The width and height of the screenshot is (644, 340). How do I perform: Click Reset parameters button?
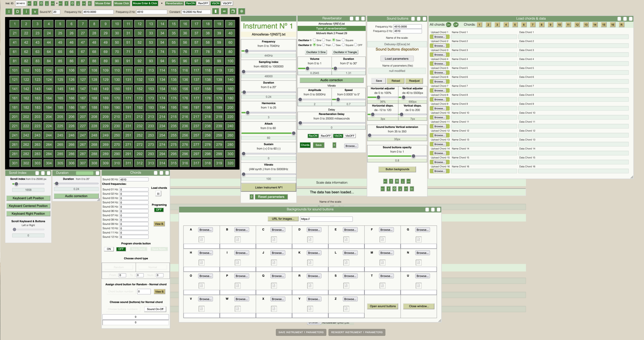pyautogui.click(x=271, y=197)
